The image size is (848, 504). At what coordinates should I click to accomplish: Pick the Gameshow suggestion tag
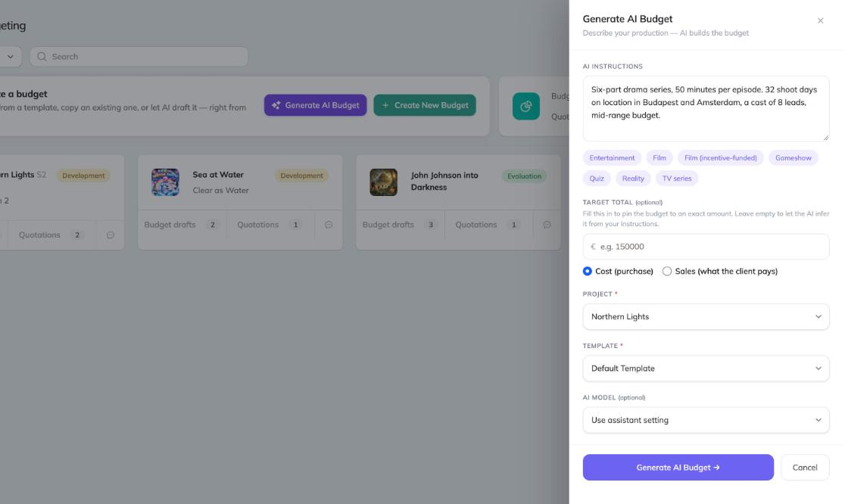(x=793, y=158)
